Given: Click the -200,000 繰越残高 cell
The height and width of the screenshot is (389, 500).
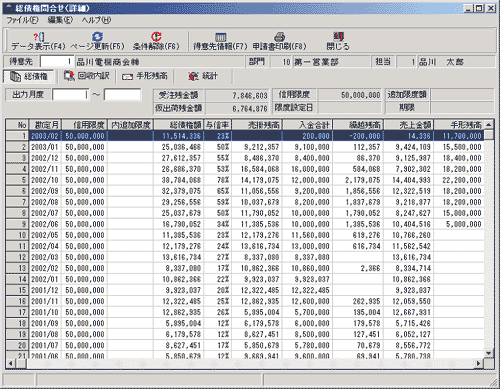Looking at the screenshot, I should click(358, 136).
